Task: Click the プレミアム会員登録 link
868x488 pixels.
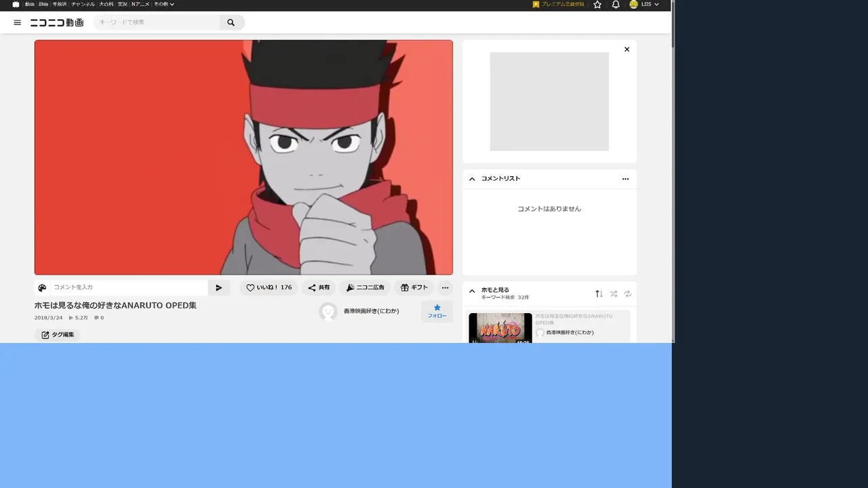Action: 558,4
